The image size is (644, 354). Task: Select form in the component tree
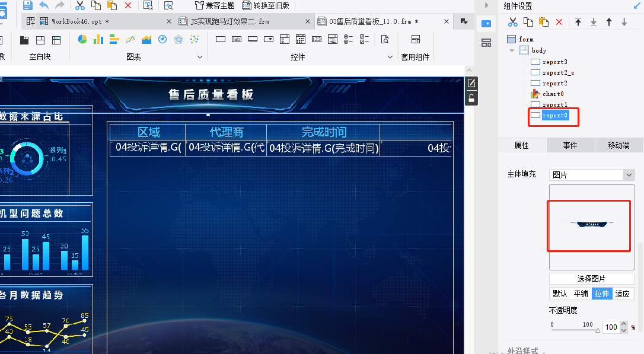tap(526, 39)
